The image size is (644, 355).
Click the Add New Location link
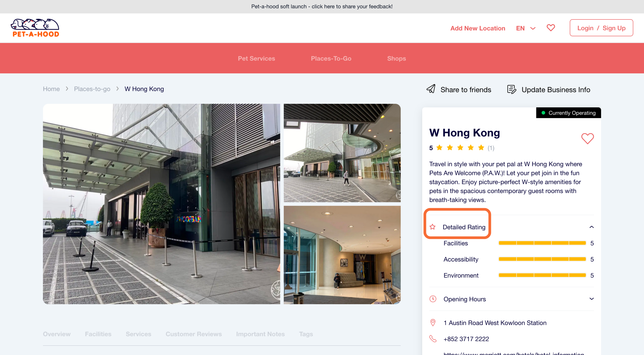tap(478, 28)
